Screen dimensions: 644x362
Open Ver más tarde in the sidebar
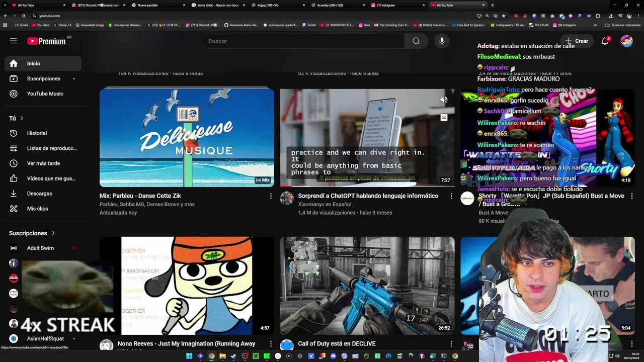tap(43, 163)
